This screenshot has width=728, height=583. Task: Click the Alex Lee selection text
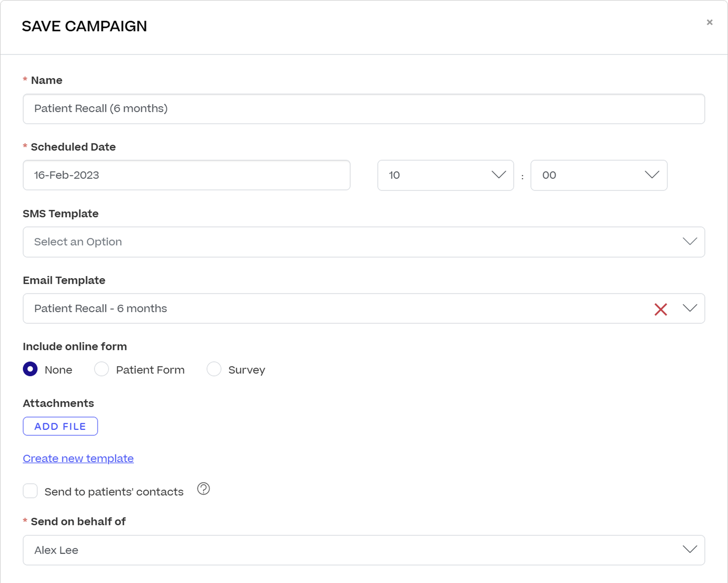(56, 550)
